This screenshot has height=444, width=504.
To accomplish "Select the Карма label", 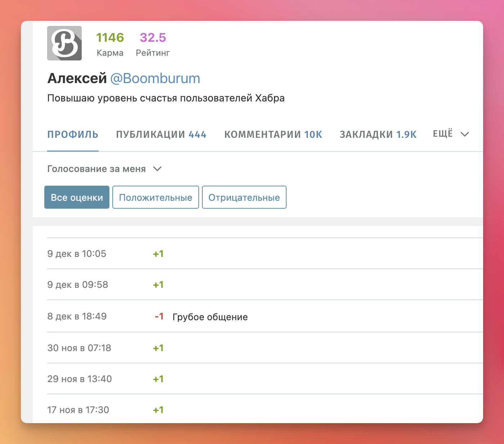I will (x=110, y=53).
